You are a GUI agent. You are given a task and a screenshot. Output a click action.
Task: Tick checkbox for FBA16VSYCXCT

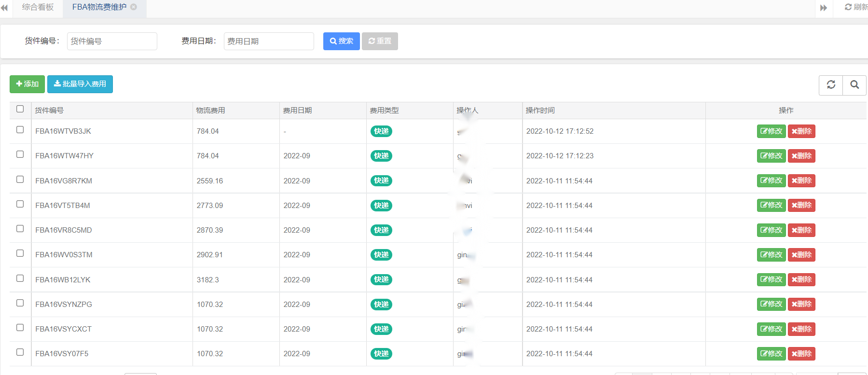click(20, 328)
